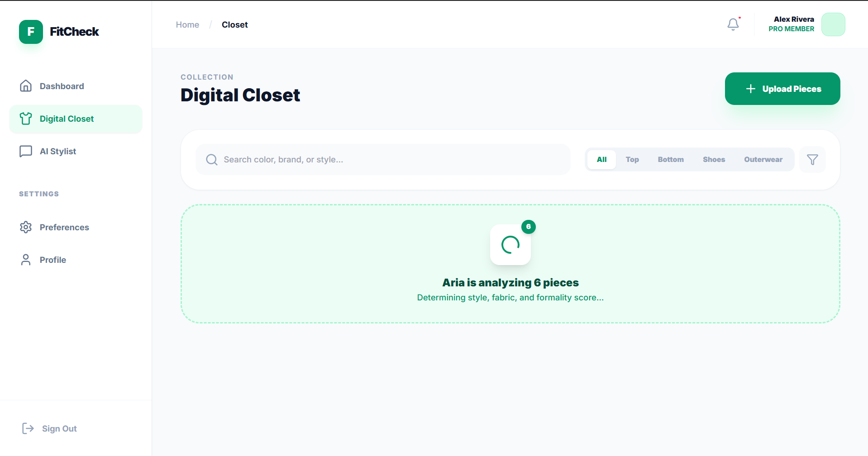Click the Sign Out arrow icon
Image resolution: width=868 pixels, height=456 pixels.
(x=28, y=428)
